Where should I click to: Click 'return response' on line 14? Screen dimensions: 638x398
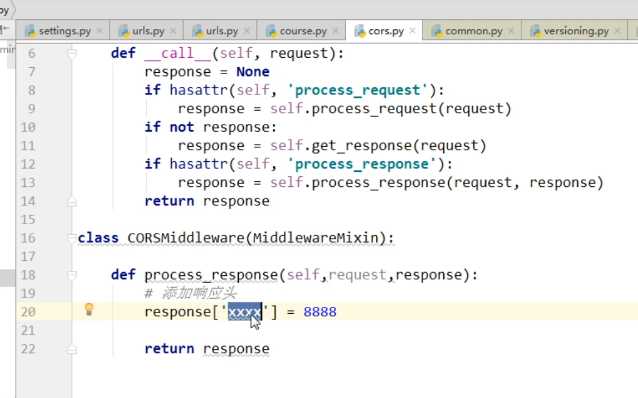pos(207,201)
